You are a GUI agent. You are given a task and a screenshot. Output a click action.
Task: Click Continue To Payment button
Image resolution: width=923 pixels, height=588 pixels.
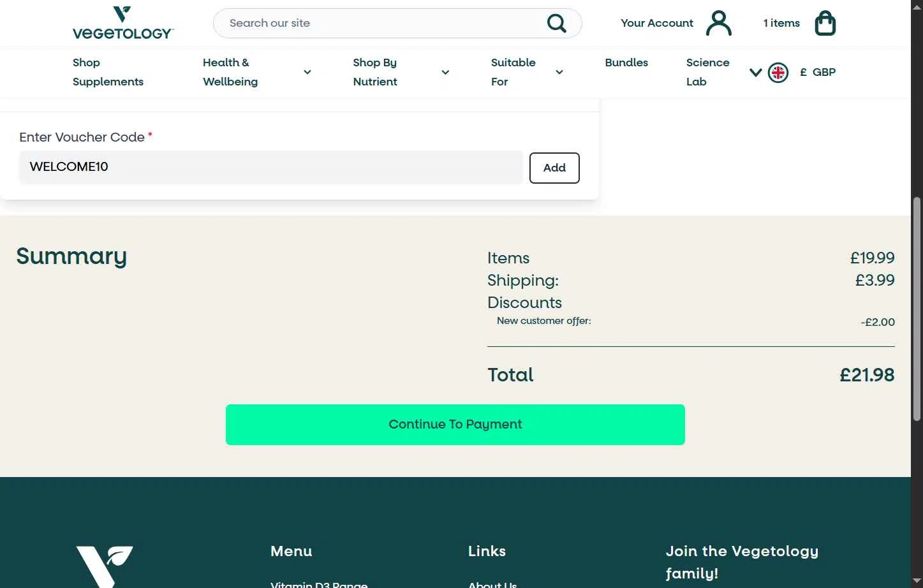[x=455, y=425]
